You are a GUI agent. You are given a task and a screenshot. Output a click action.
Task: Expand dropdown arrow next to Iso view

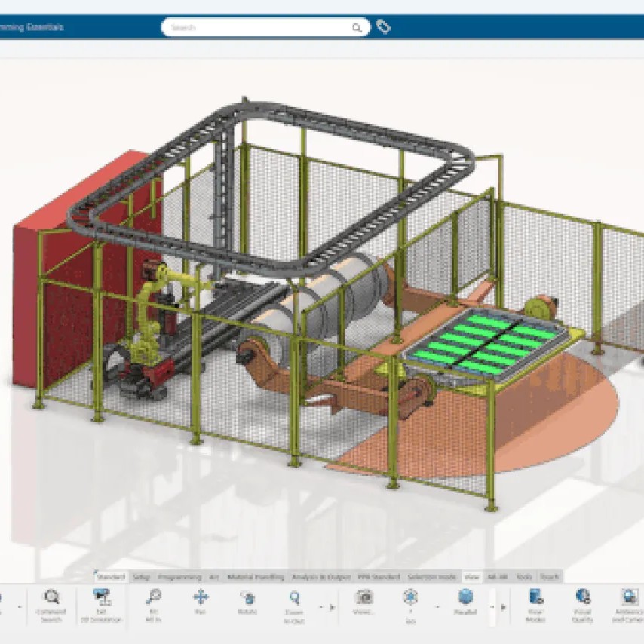pyautogui.click(x=437, y=606)
